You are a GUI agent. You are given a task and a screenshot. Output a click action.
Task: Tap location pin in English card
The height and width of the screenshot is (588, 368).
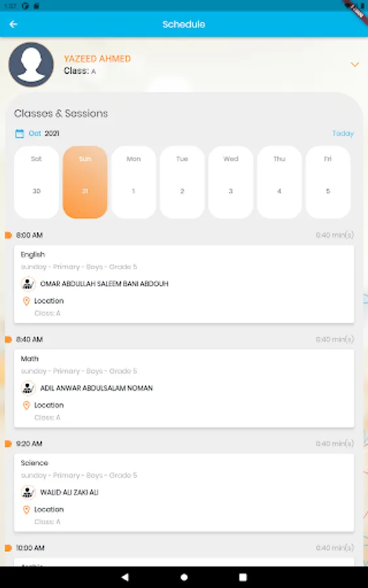[x=26, y=301]
